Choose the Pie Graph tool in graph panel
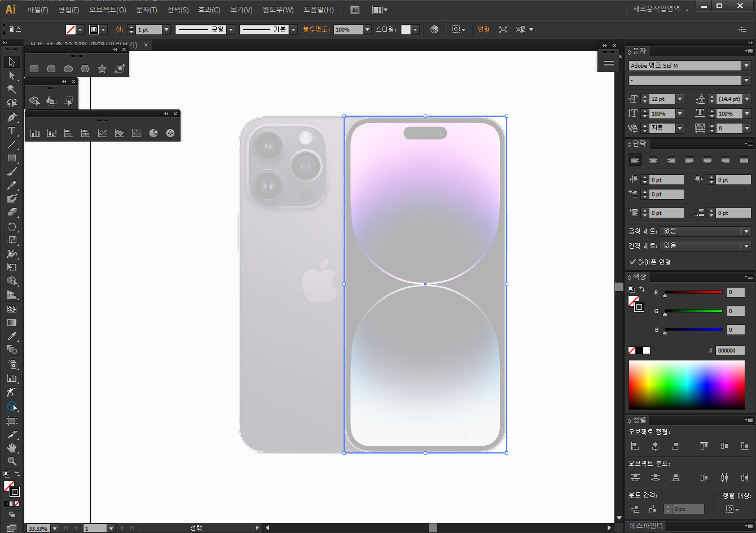This screenshot has width=756, height=533. 153,133
